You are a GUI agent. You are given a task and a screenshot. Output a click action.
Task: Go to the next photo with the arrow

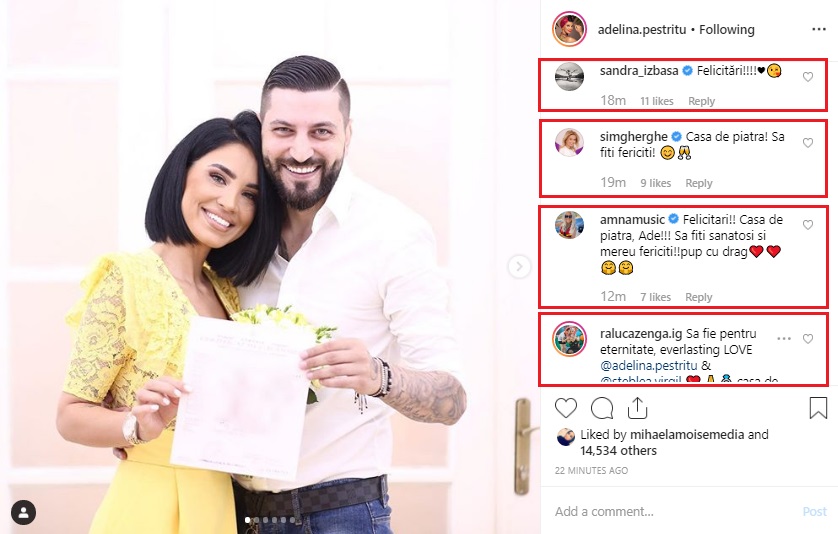point(519,266)
